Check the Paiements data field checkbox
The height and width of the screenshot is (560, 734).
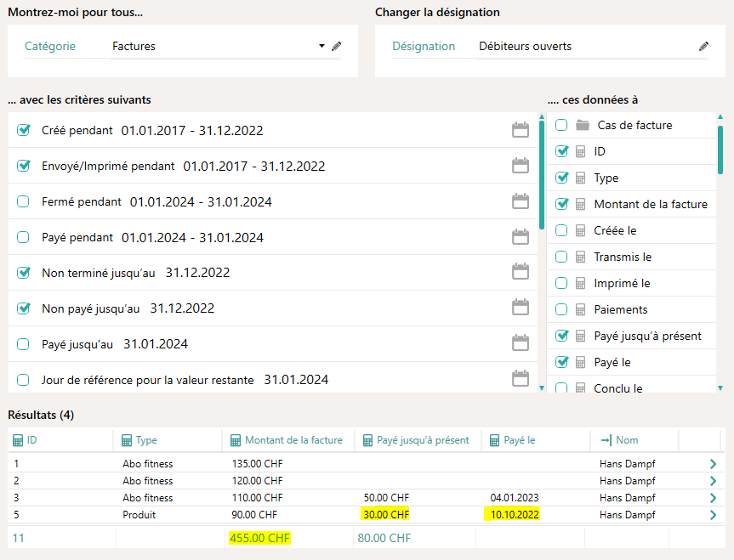tap(561, 309)
